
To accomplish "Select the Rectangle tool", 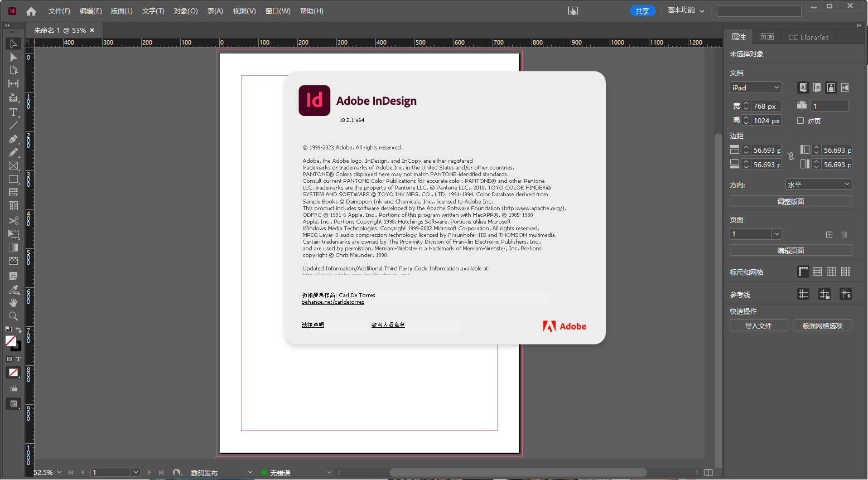I will (13, 180).
